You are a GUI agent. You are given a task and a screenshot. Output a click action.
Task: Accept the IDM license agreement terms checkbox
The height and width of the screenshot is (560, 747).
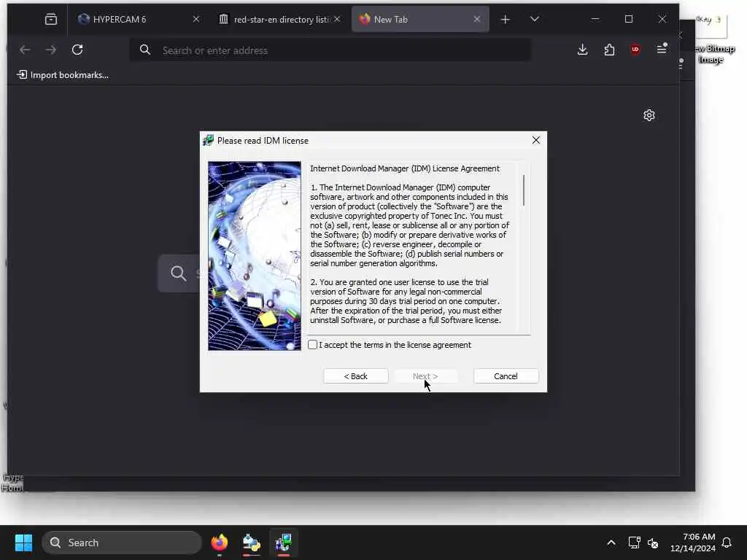click(x=312, y=345)
